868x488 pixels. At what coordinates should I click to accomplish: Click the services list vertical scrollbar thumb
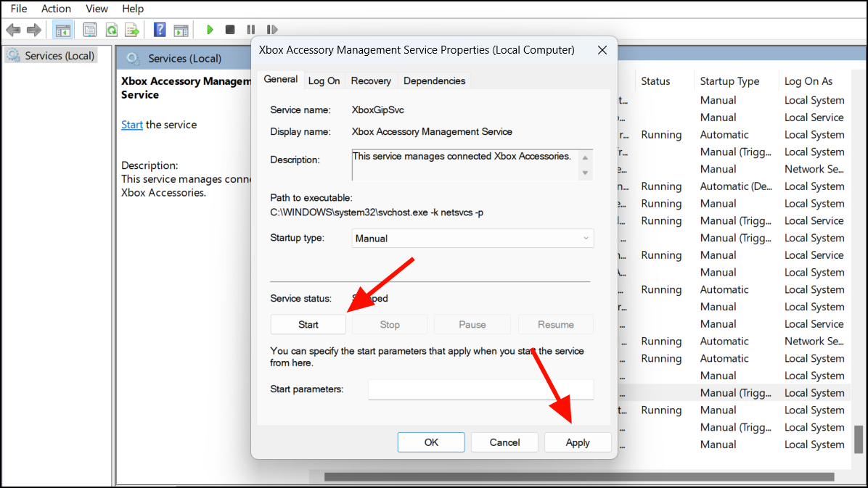tap(859, 439)
